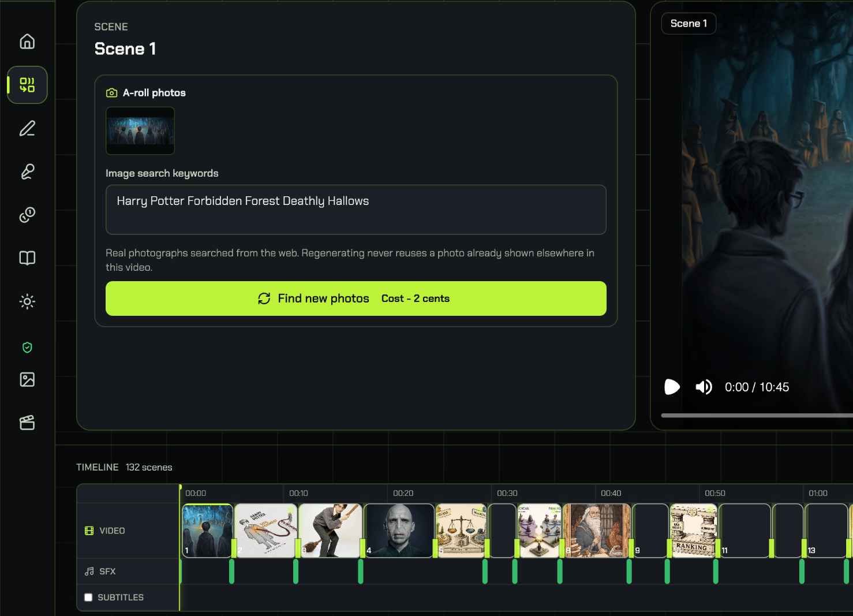Image resolution: width=853 pixels, height=616 pixels.
Task: Select empty scene 9 clip in timeline
Action: click(x=650, y=531)
